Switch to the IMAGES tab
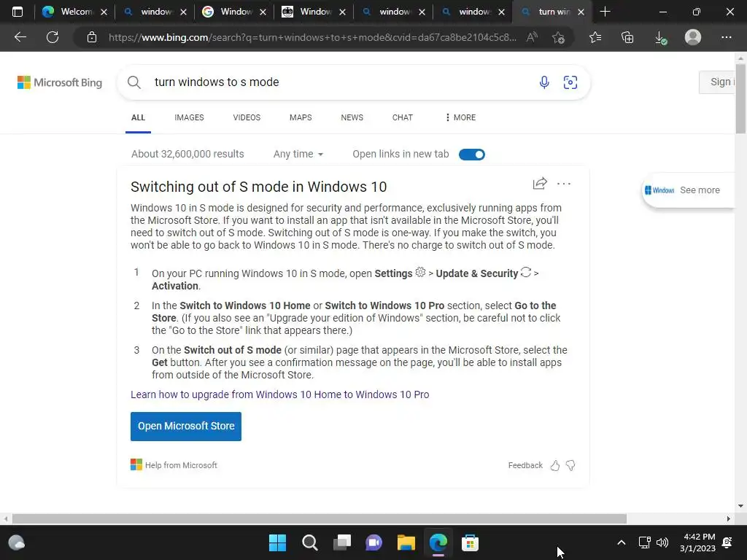The image size is (747, 560). [189, 117]
